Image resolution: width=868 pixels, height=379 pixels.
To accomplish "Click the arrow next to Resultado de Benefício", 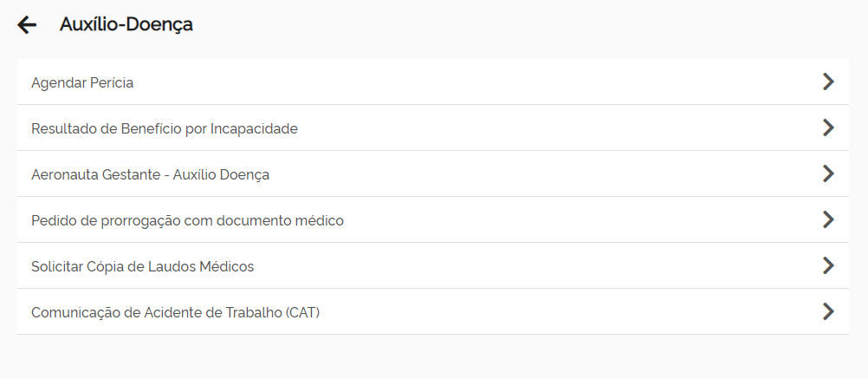I will [828, 127].
